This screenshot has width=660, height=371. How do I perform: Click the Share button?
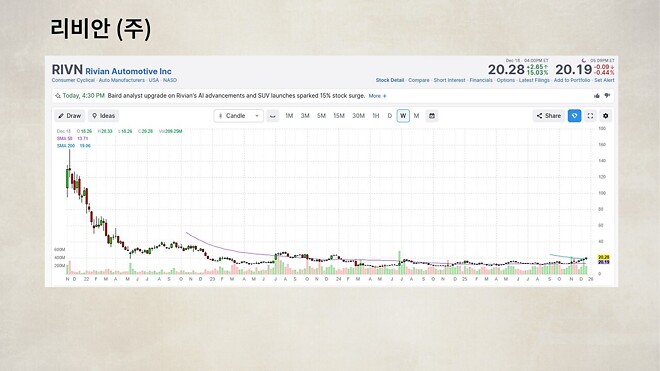click(549, 116)
